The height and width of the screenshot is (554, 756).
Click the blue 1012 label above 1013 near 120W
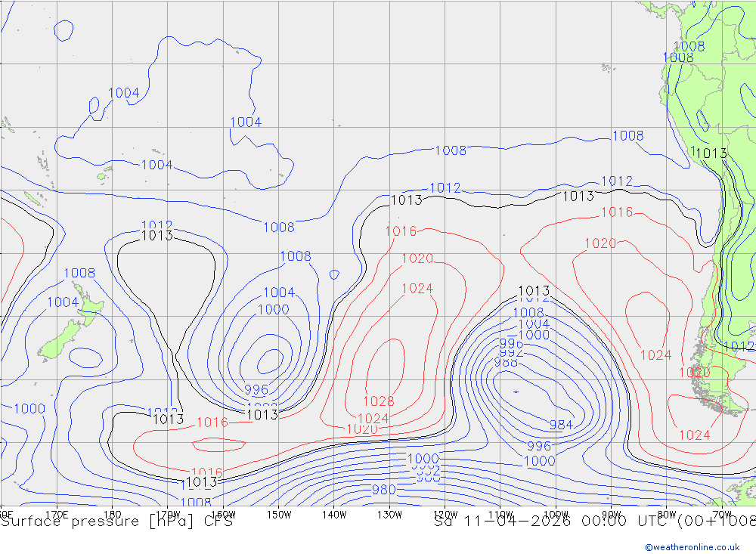pyautogui.click(x=445, y=187)
